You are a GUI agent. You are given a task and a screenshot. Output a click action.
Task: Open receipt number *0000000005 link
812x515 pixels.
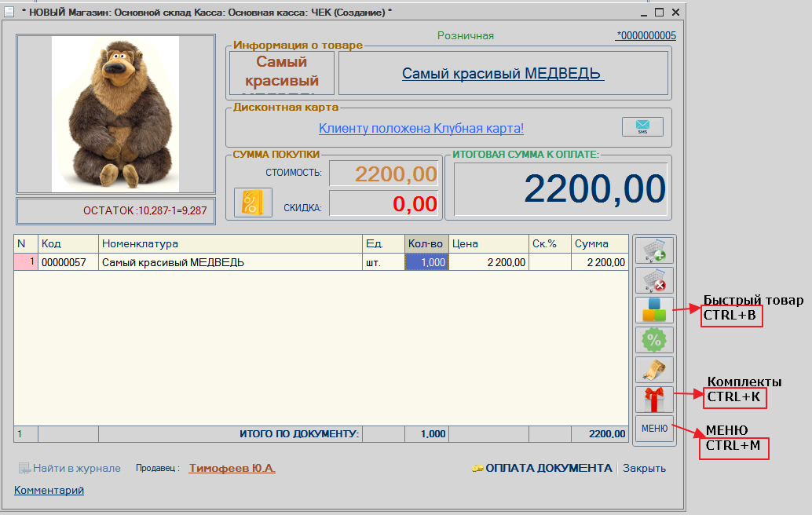(x=646, y=35)
